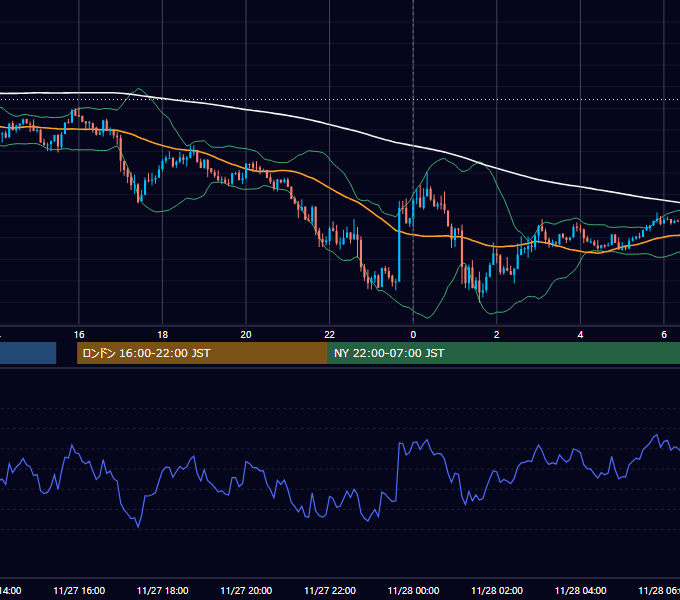Select the ロンドン 16:00-22:00 JST session bar
This screenshot has height=600, width=680.
202,353
